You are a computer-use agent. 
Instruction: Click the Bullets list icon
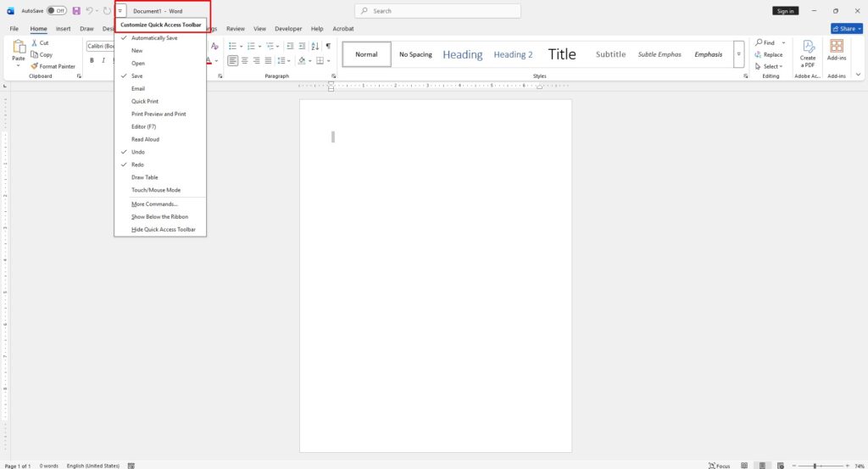tap(232, 46)
